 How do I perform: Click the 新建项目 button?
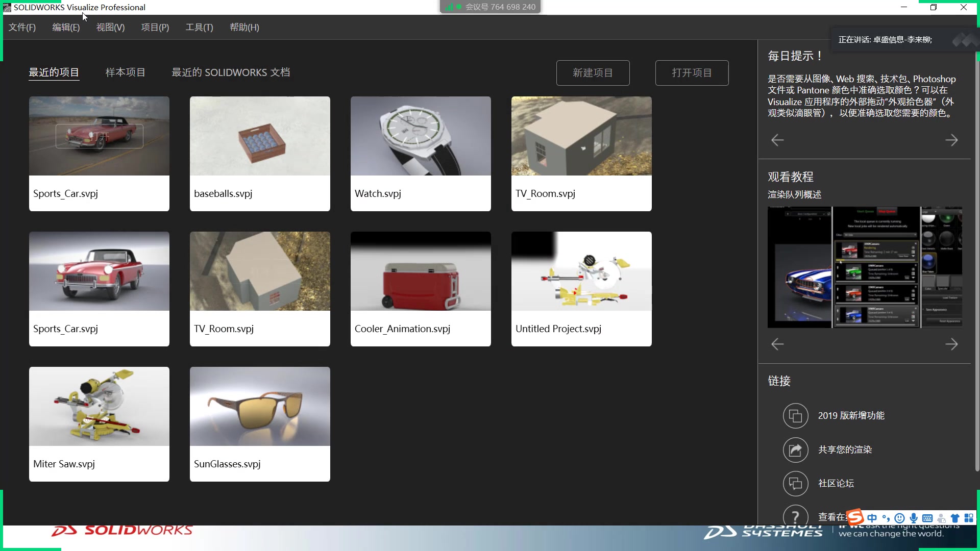coord(593,72)
